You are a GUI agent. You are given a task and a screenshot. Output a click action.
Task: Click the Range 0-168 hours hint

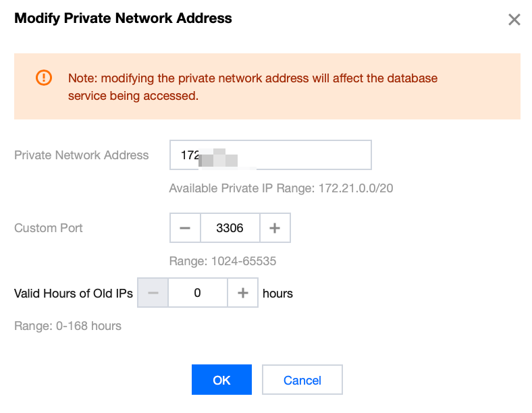click(x=68, y=326)
